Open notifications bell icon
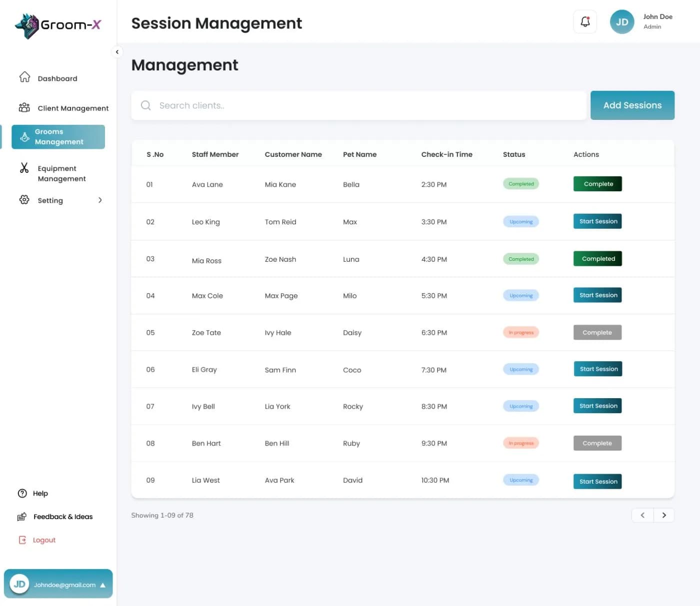 (x=585, y=22)
